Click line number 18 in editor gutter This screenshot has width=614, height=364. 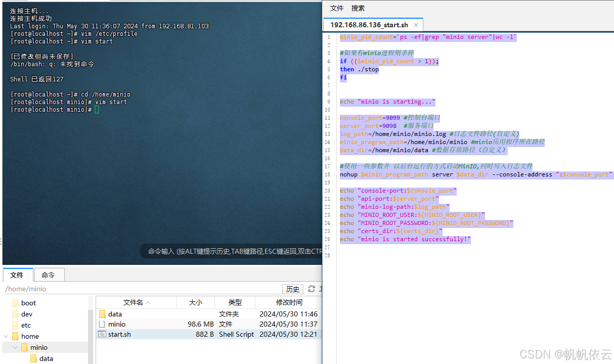click(328, 174)
